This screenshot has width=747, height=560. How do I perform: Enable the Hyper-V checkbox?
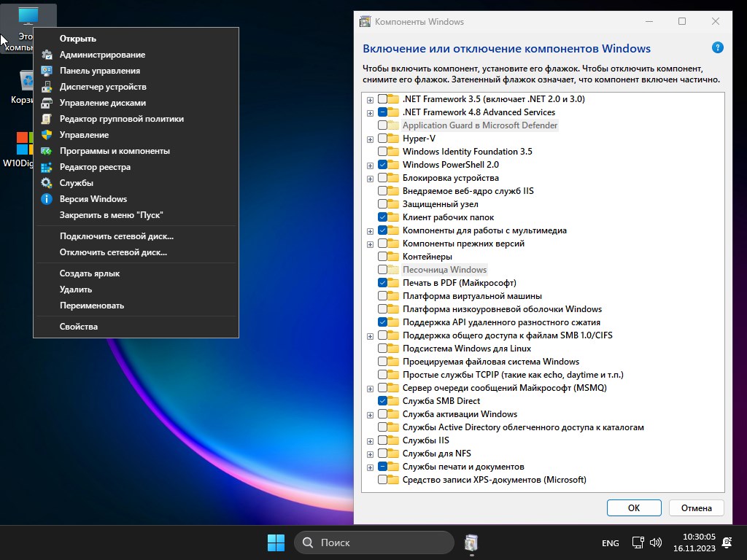point(383,139)
